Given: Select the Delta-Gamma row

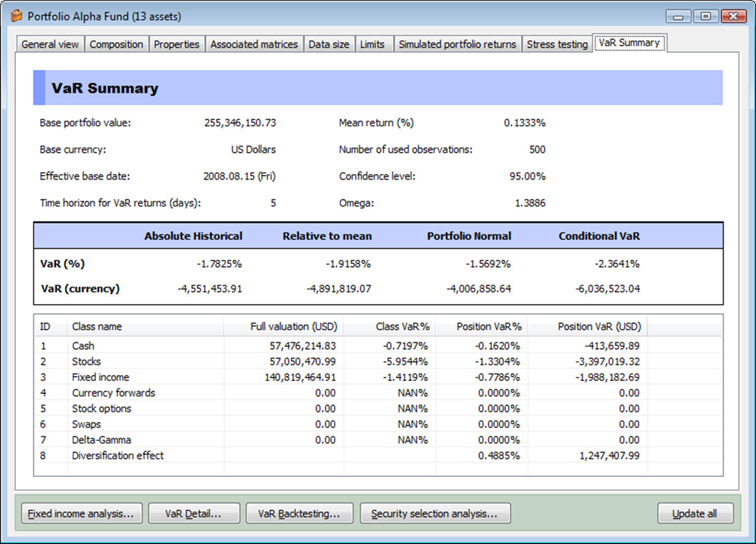Looking at the screenshot, I should coord(379,440).
